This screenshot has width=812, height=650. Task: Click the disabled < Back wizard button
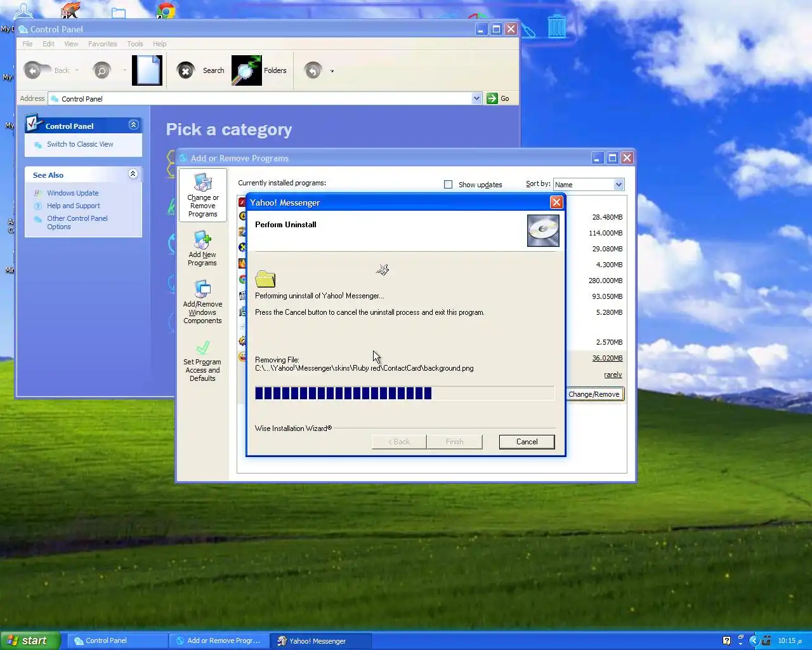point(399,442)
